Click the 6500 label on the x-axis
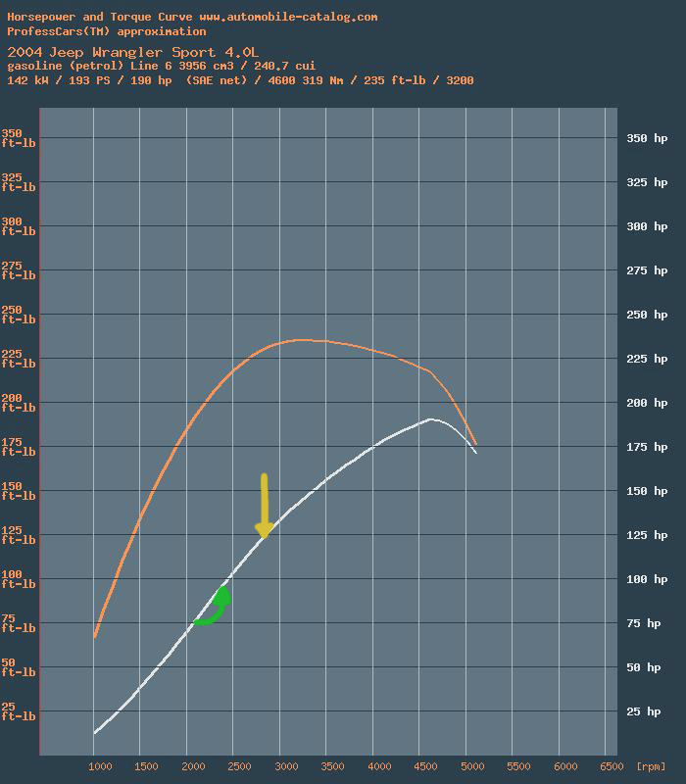 tap(611, 767)
